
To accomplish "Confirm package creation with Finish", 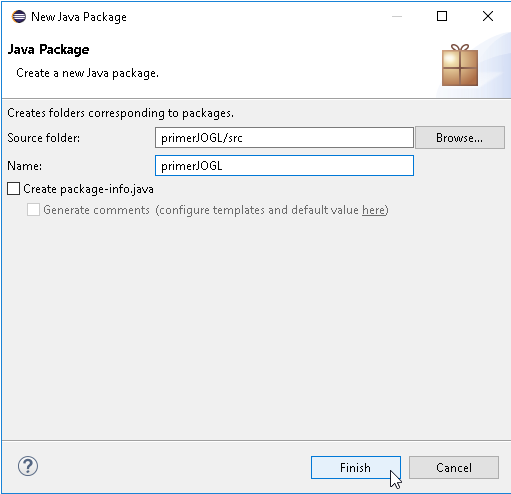I will click(x=356, y=467).
